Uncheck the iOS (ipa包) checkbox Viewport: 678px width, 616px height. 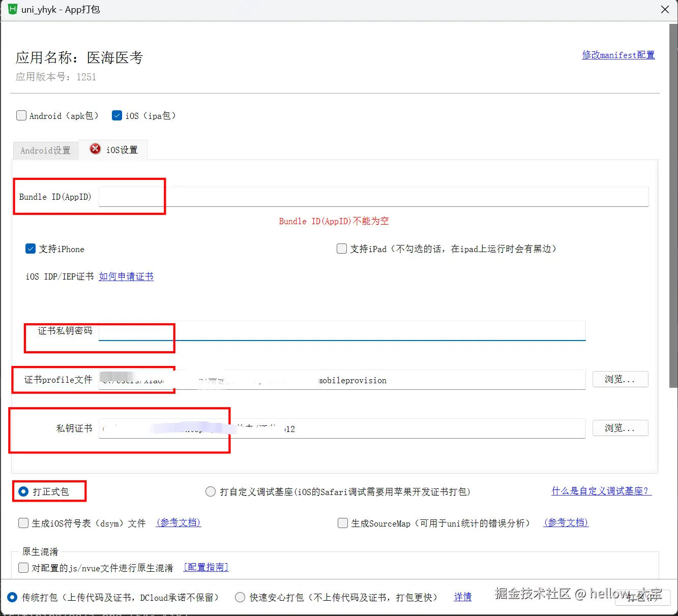[117, 115]
